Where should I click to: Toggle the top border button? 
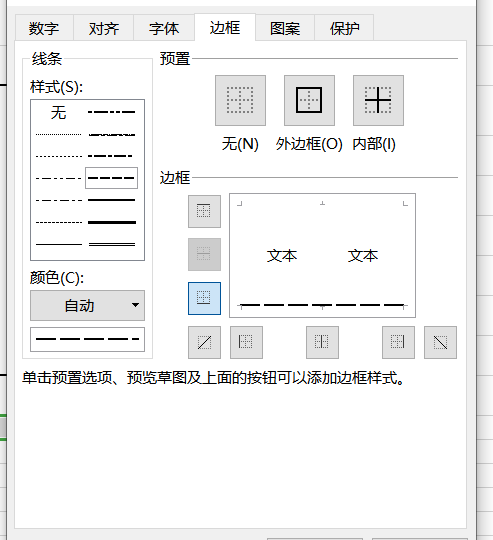click(x=204, y=211)
